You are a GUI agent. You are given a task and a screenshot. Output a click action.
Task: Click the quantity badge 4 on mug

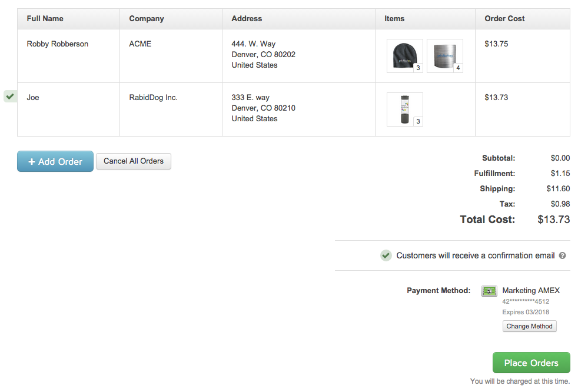458,68
